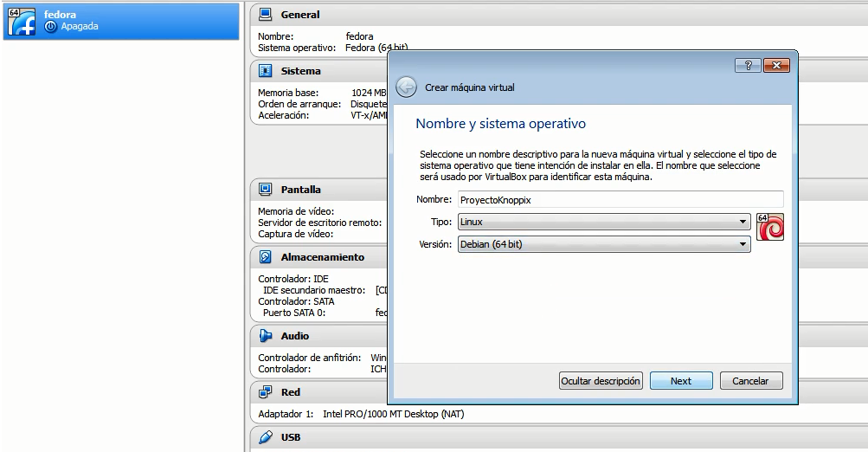This screenshot has width=868, height=452.
Task: Click the Audio speaker icon
Action: tap(266, 336)
